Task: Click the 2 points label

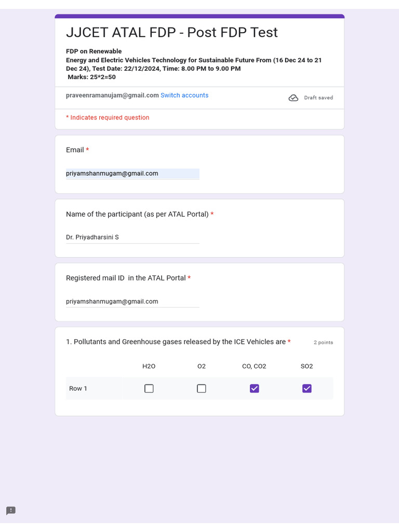Action: pyautogui.click(x=323, y=342)
